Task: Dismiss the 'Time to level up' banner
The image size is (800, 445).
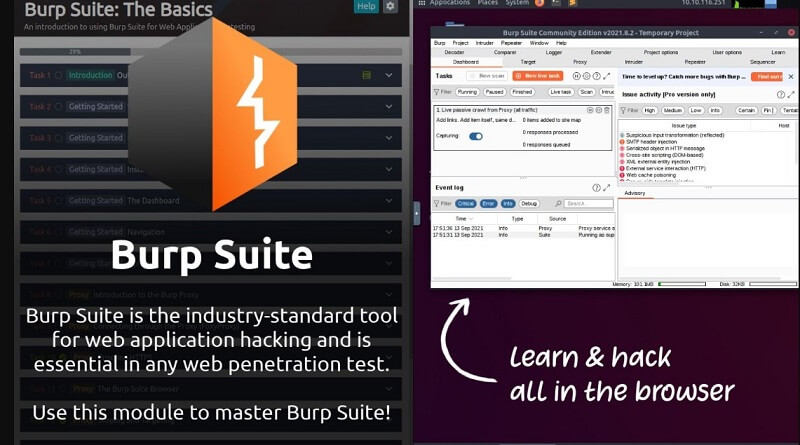Action: [791, 77]
